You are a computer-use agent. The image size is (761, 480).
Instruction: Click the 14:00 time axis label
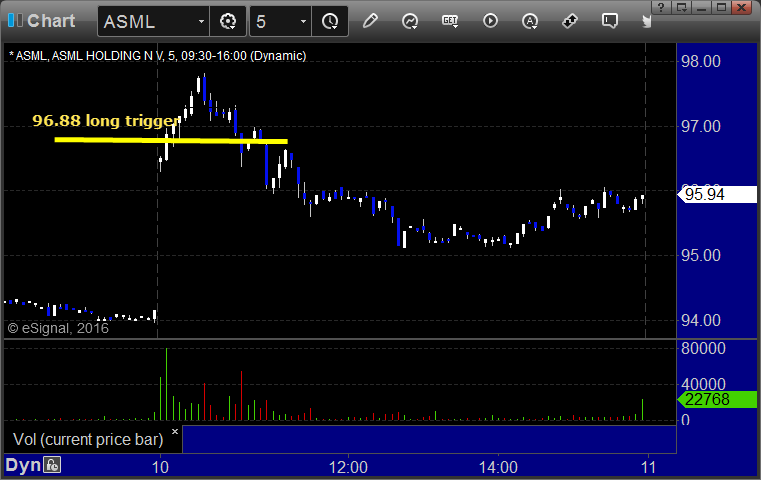(x=498, y=467)
